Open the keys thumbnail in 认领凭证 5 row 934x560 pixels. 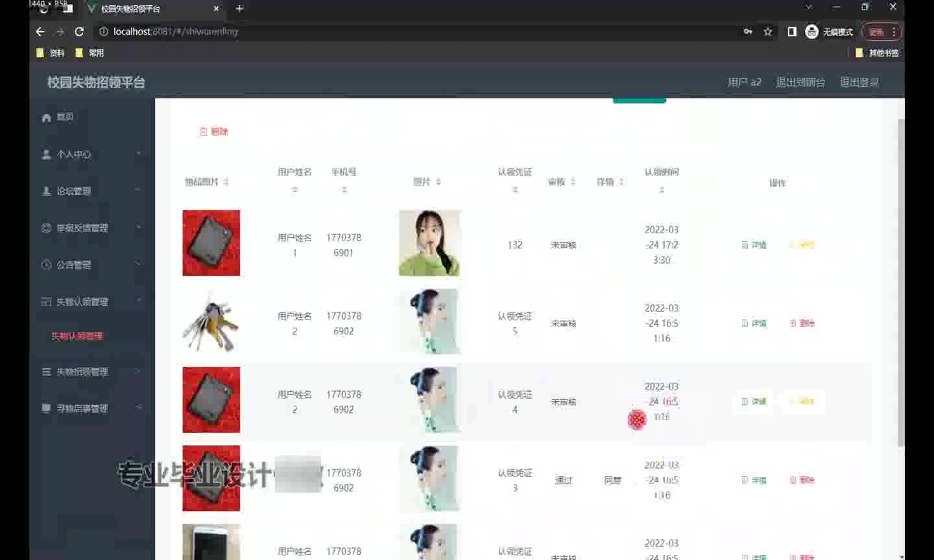point(211,321)
